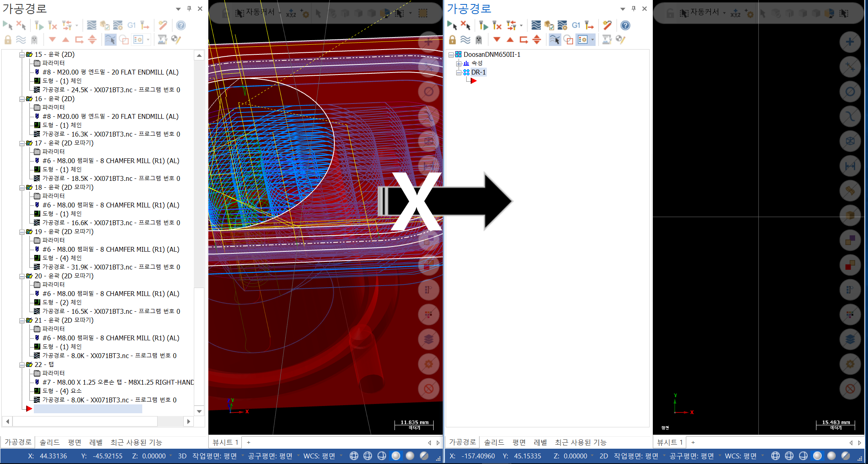This screenshot has height=464, width=868.
Task: Click the red down-triangle move insert arrow above DR-1
Action: [x=496, y=39]
